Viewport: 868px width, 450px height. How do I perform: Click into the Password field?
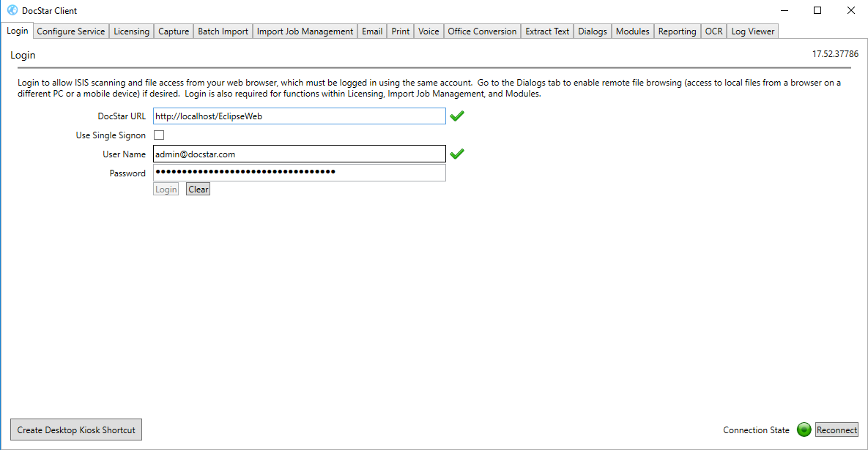point(300,173)
